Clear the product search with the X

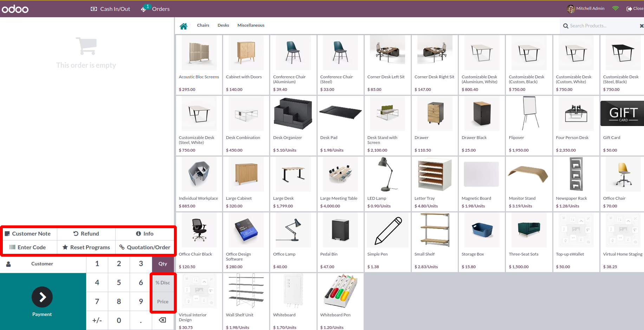tap(642, 26)
